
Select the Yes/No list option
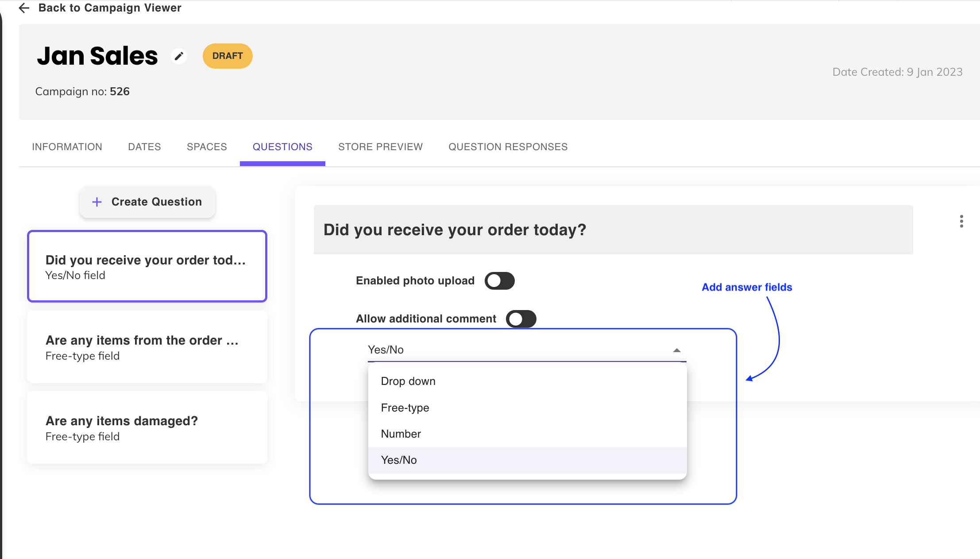click(x=399, y=460)
